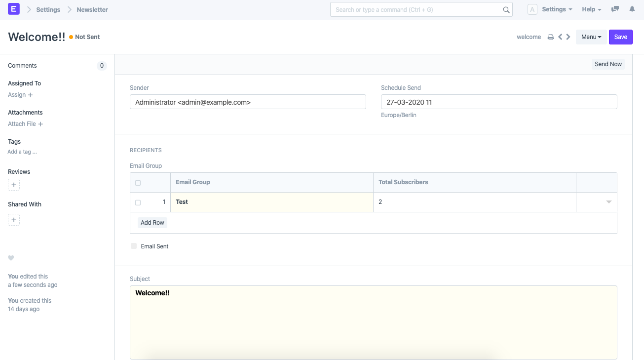Open the chat messages icon
644x360 pixels.
point(615,9)
